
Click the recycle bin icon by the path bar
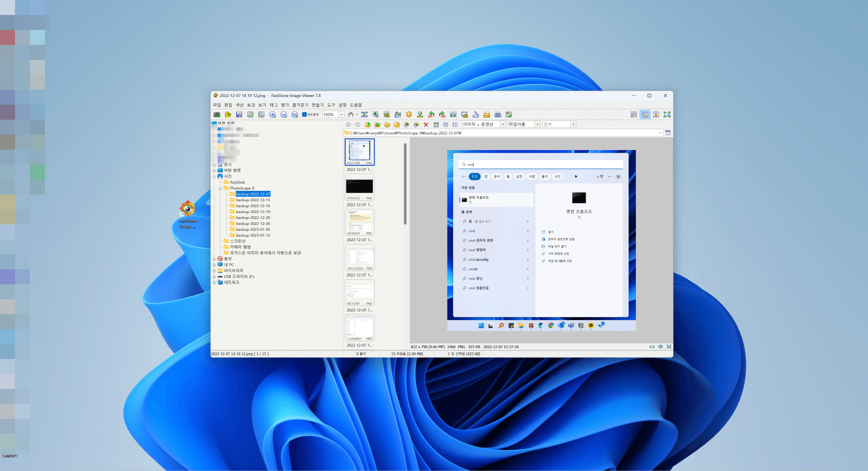coord(668,133)
